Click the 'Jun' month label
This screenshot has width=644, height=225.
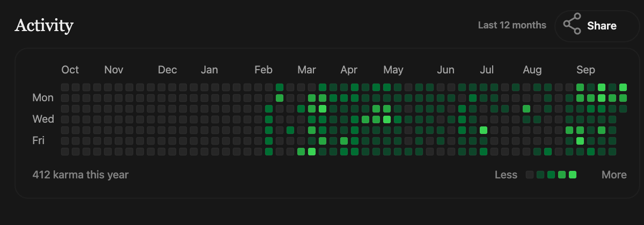coord(445,70)
